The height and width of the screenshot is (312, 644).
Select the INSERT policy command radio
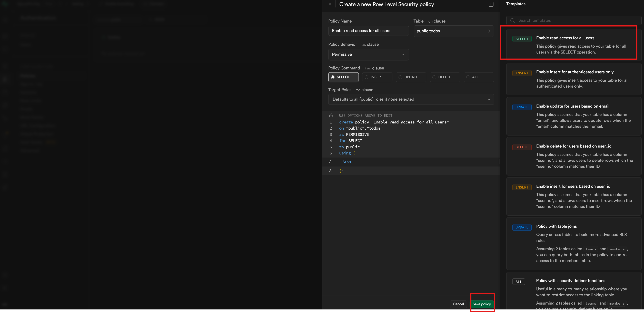377,77
